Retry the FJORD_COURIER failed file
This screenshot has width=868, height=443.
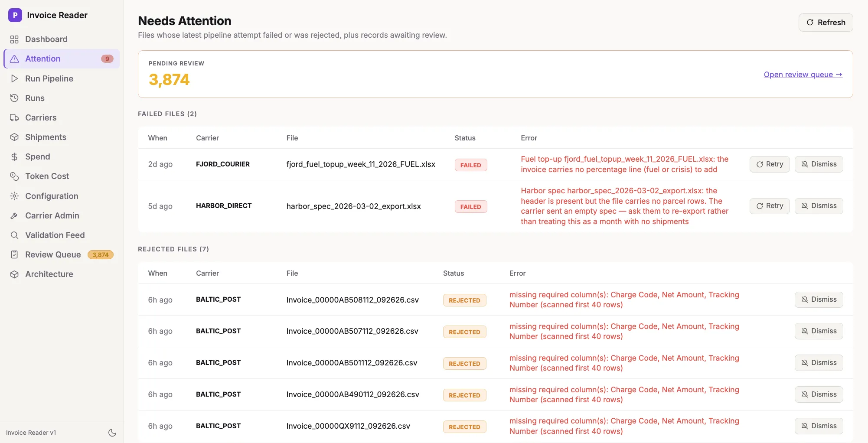(770, 164)
